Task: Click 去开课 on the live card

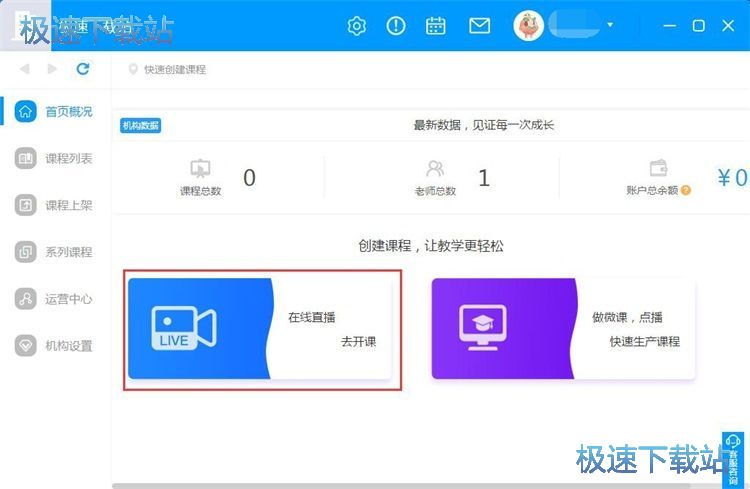Action: point(358,342)
